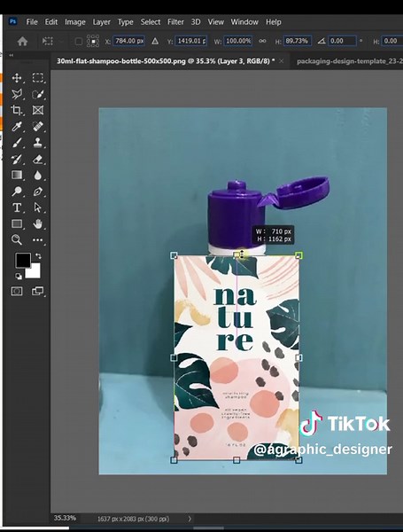Open the Image menu

pos(75,22)
